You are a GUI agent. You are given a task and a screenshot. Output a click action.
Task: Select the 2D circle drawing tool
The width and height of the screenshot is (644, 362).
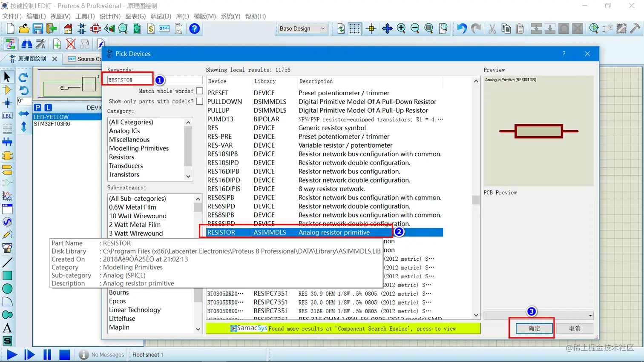point(7,288)
